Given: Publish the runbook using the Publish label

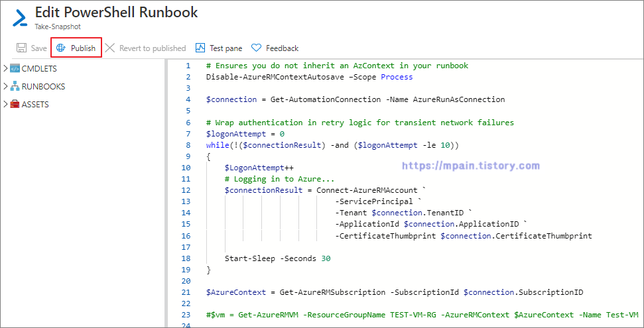Looking at the screenshot, I should tap(83, 48).
